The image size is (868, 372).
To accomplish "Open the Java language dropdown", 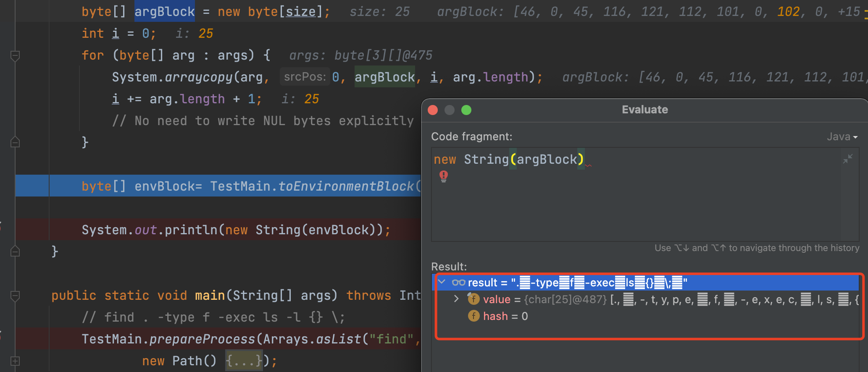I will 842,136.
